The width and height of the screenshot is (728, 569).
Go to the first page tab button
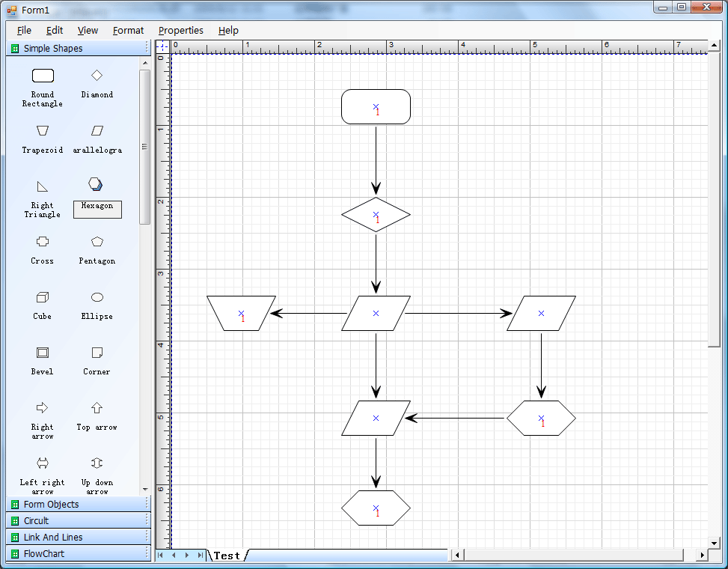tap(160, 555)
